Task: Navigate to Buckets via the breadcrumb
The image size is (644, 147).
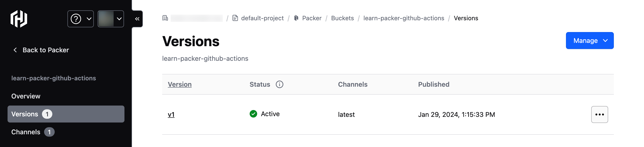Action: (342, 18)
